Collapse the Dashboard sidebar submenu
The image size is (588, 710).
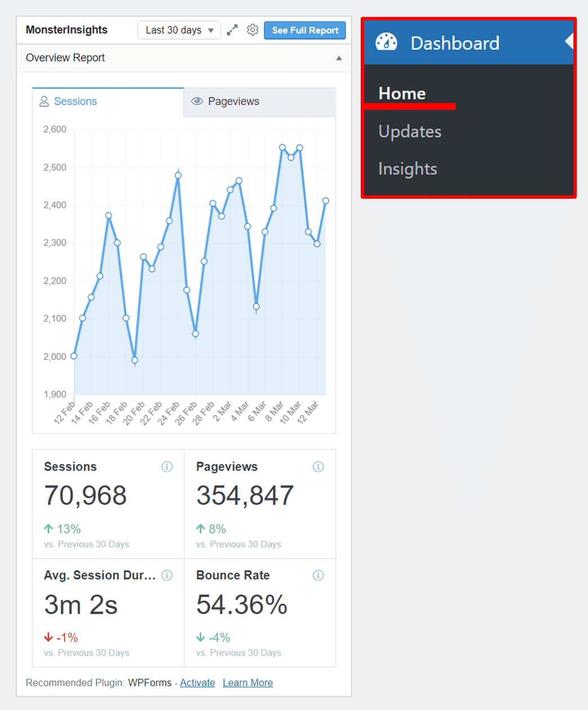pos(568,42)
